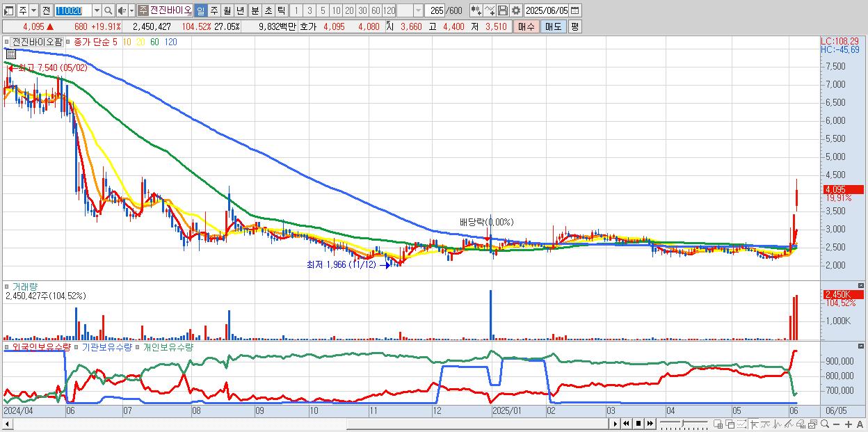
Task: Adjust the replay speed slider
Action: [682, 423]
